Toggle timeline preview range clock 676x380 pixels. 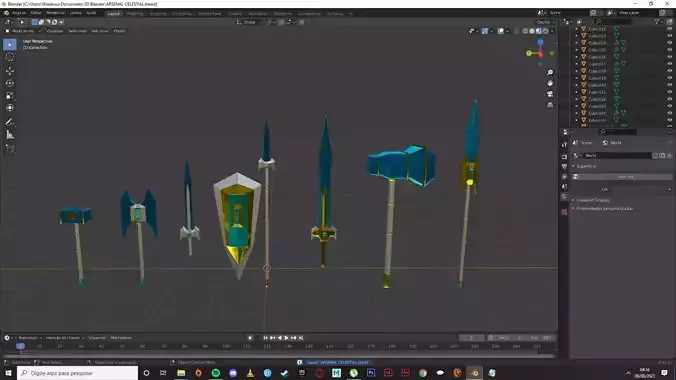point(491,338)
